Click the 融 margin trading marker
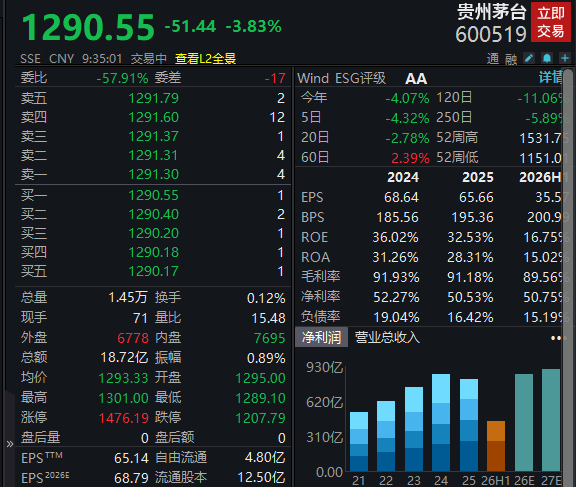 [511, 59]
